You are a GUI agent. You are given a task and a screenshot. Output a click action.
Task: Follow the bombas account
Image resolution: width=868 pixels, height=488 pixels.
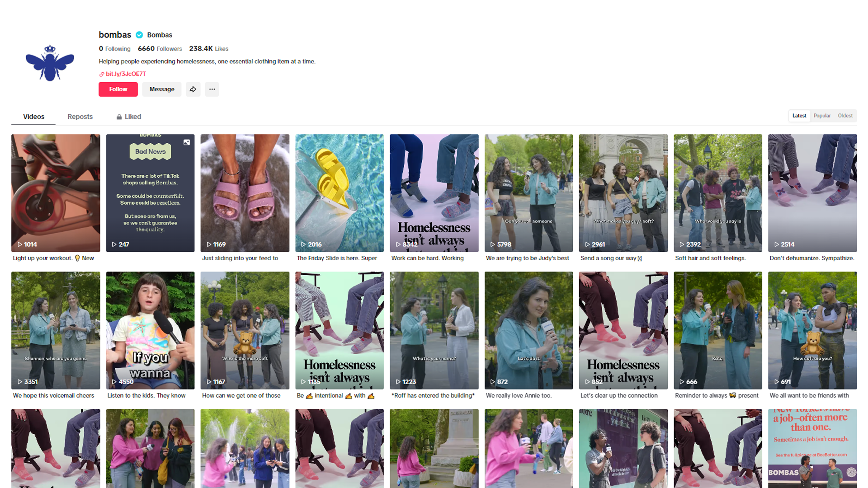118,89
